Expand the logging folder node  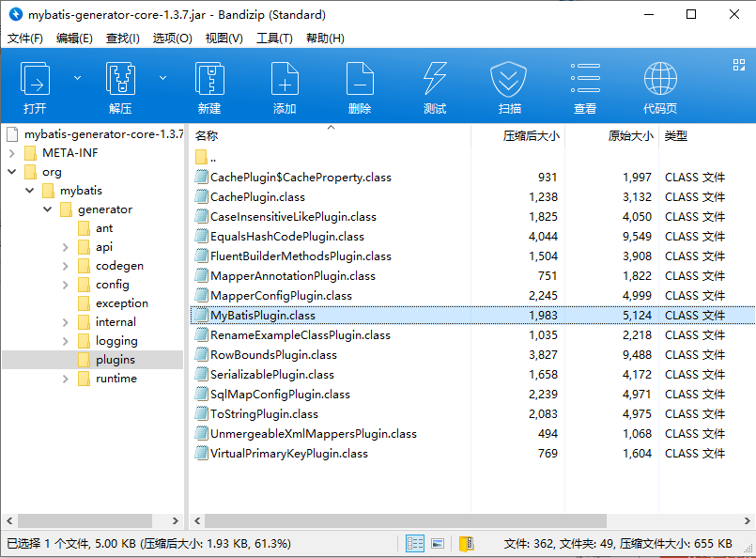pos(66,341)
